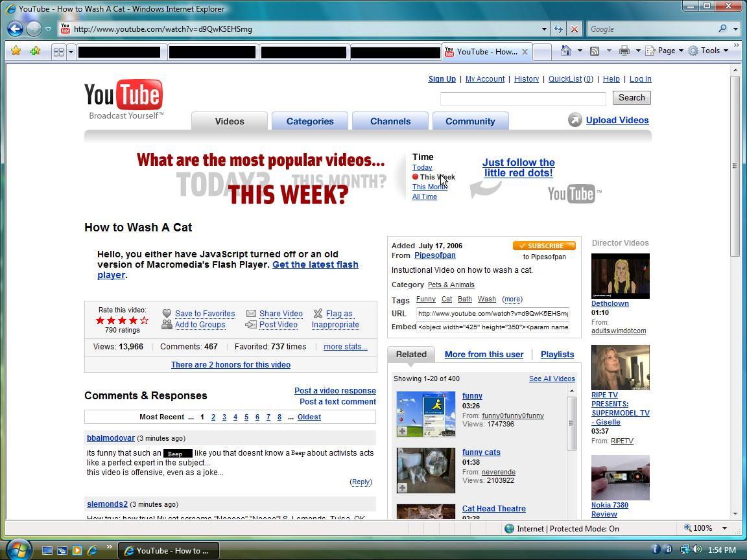
Task: Click the Save to Favorites heart icon
Action: [x=167, y=314]
